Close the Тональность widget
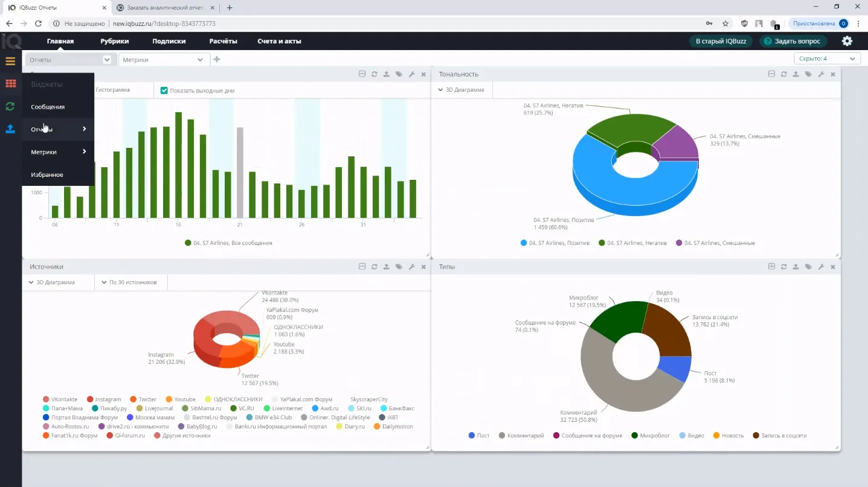This screenshot has width=868, height=487. (833, 74)
